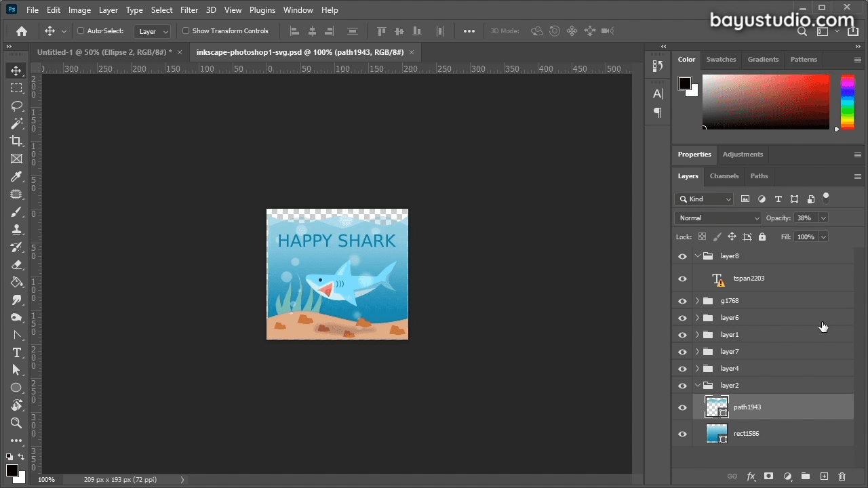Image resolution: width=868 pixels, height=488 pixels.
Task: Delete layer with trash icon
Action: pos(842,476)
